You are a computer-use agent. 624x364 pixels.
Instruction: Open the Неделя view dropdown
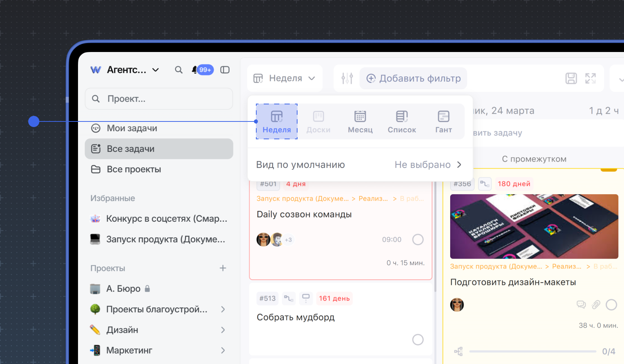(x=285, y=78)
